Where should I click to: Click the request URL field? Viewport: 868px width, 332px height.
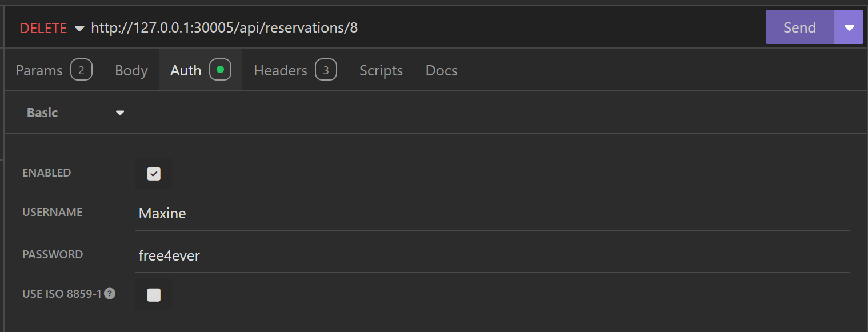tap(400, 28)
